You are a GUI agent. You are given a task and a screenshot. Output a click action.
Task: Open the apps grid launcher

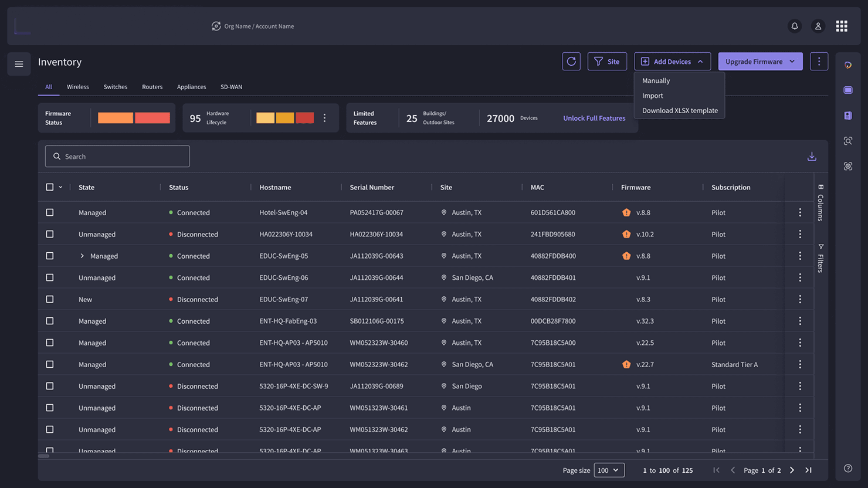842,26
